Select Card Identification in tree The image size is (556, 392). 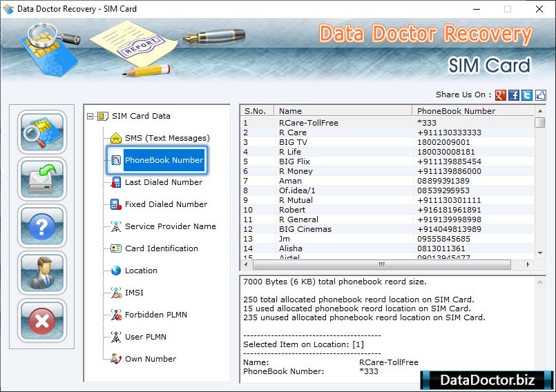(x=161, y=248)
